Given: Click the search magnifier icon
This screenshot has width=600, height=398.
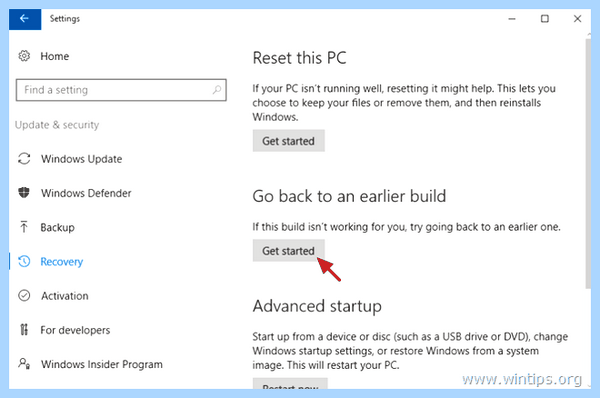Looking at the screenshot, I should 217,90.
